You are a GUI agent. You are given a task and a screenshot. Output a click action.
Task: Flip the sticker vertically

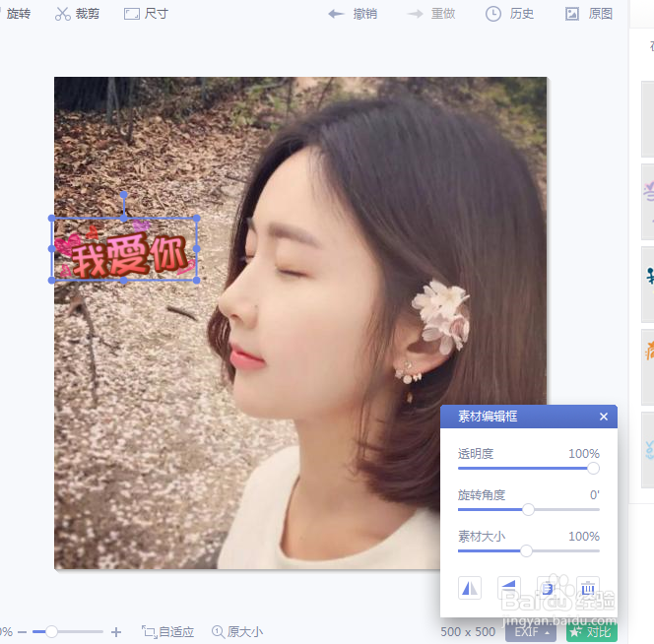click(x=509, y=588)
